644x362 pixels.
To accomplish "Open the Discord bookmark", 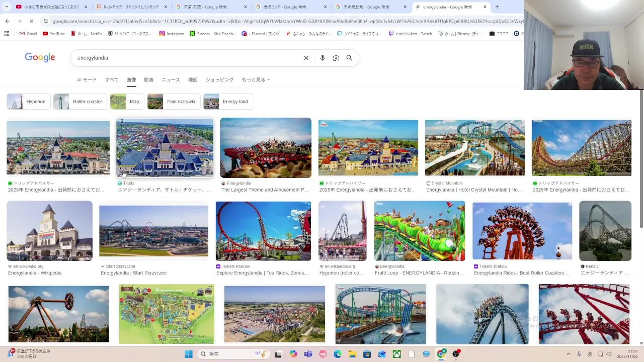I will tap(261, 34).
